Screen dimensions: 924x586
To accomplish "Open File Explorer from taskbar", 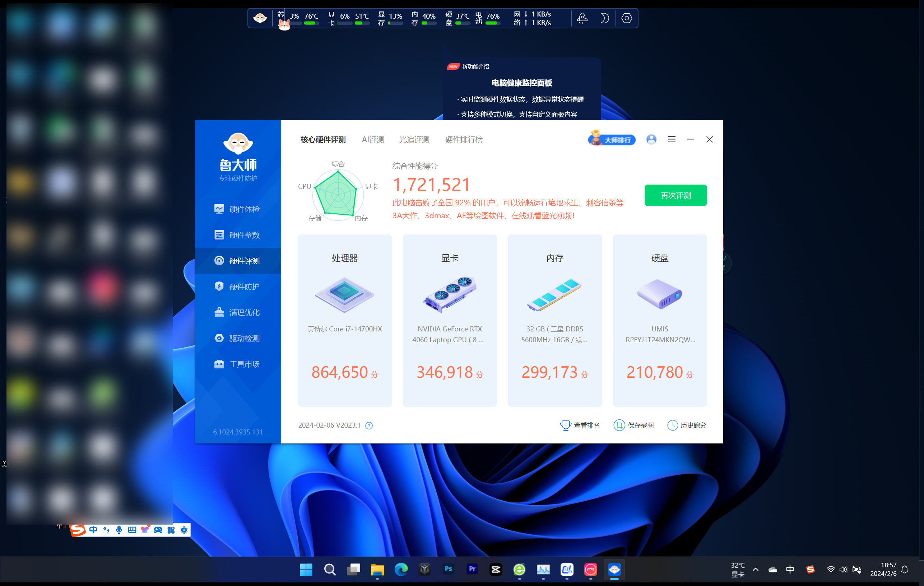I will 377,569.
